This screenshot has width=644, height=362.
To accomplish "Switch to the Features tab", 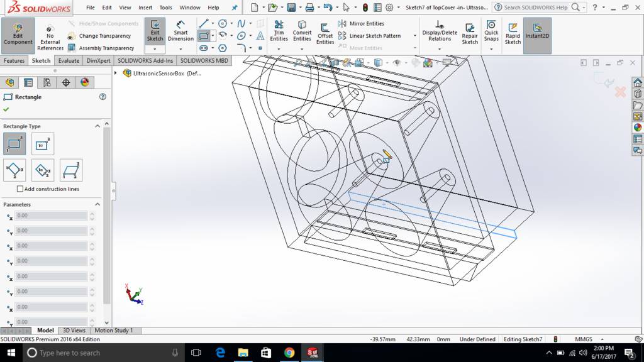I will point(14,61).
